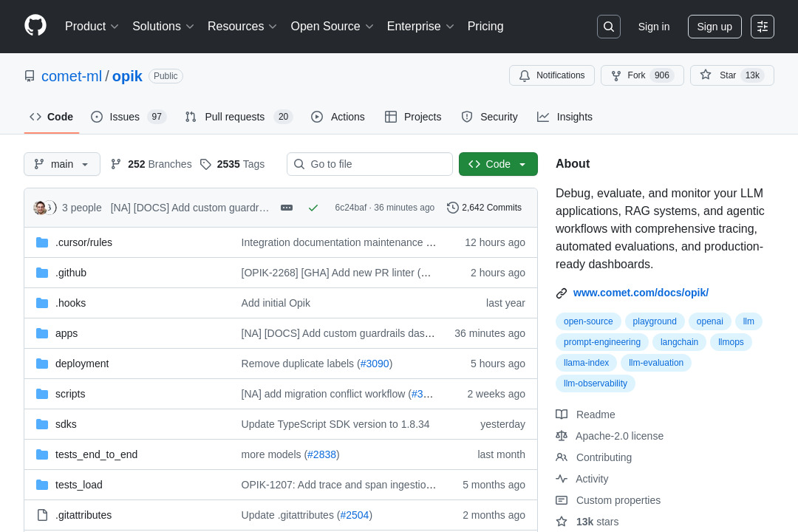Screen dimensions: 798x532
Task: Open the tests_end_to_end folder
Action: pyautogui.click(x=96, y=454)
